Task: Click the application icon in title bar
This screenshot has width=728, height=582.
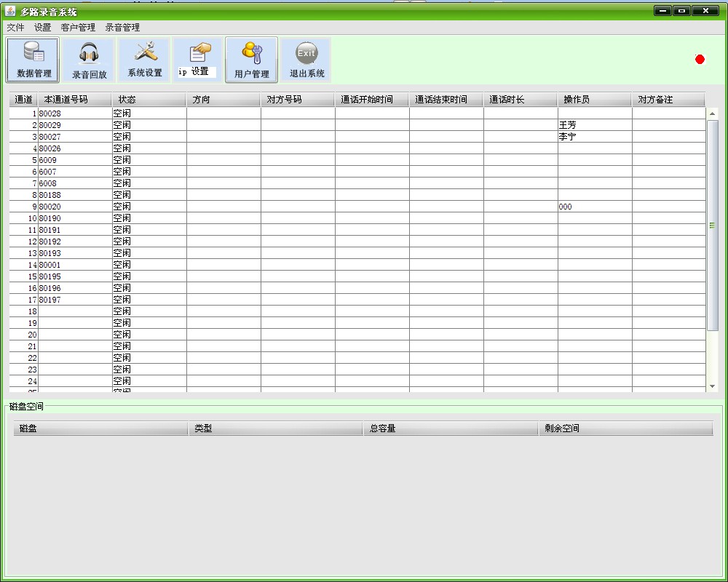Action: [x=9, y=11]
